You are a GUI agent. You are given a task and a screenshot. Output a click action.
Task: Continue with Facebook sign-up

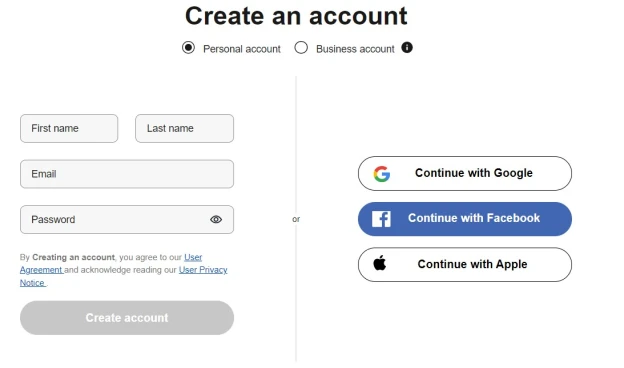(x=465, y=219)
